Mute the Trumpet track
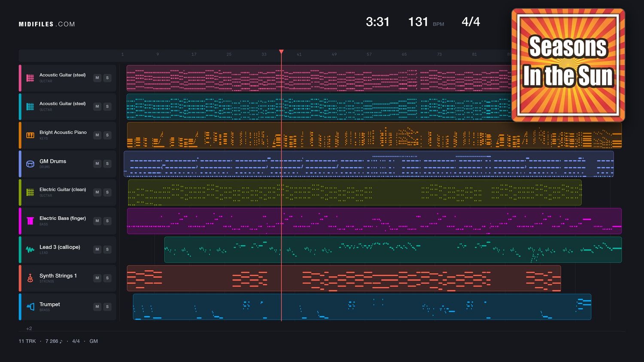This screenshot has width=644, height=362. (97, 307)
